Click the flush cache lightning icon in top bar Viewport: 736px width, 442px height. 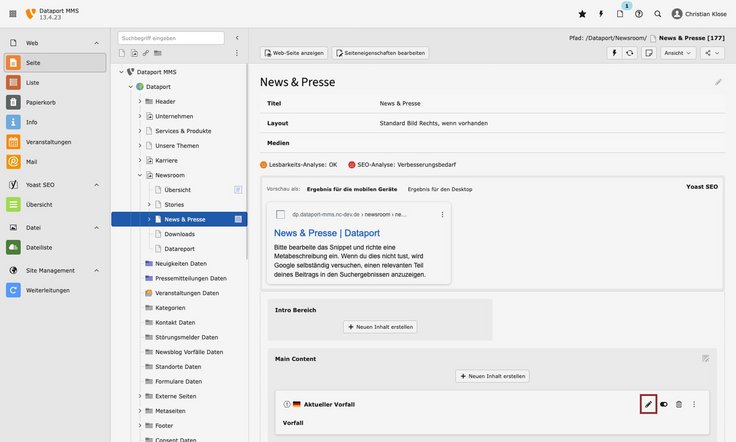(601, 14)
